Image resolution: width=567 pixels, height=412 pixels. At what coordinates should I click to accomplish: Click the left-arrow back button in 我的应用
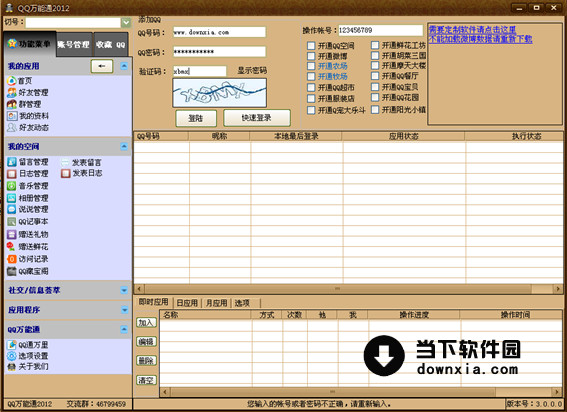click(102, 66)
